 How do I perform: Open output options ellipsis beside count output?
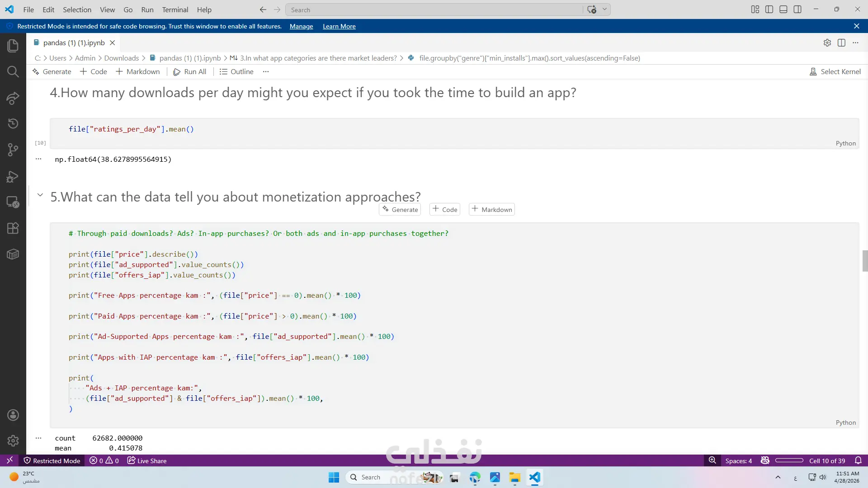pos(38,438)
